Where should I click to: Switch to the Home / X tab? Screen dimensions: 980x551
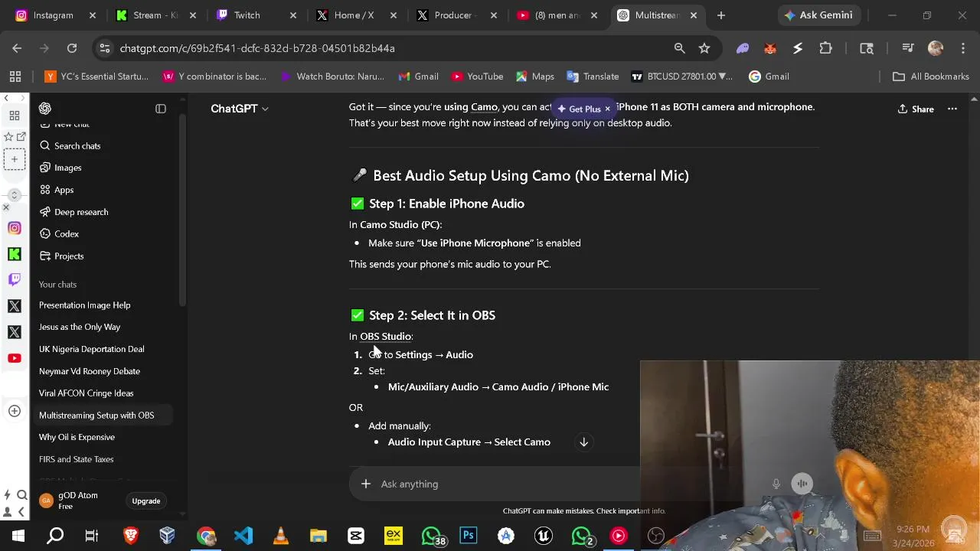[x=358, y=15]
